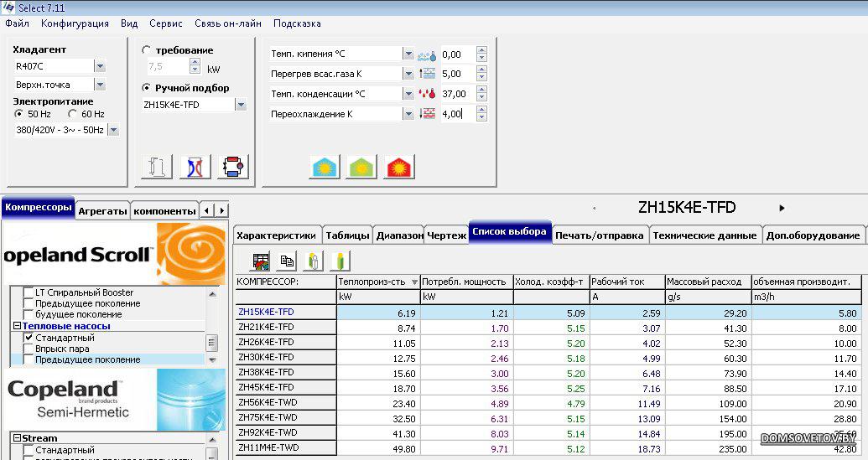This screenshot has width=868, height=460.
Task: Select the 50 Hz power supply option
Action: (18, 113)
